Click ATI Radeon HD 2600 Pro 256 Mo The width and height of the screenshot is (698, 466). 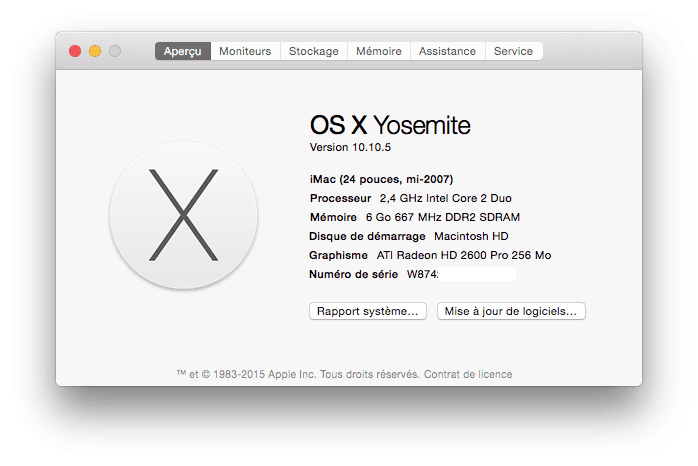[x=464, y=255]
